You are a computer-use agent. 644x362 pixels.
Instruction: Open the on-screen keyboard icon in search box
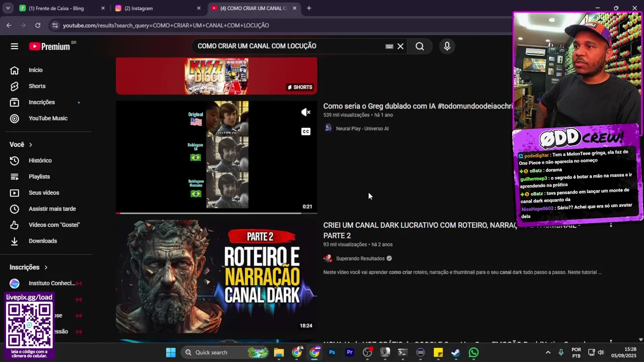[389, 46]
